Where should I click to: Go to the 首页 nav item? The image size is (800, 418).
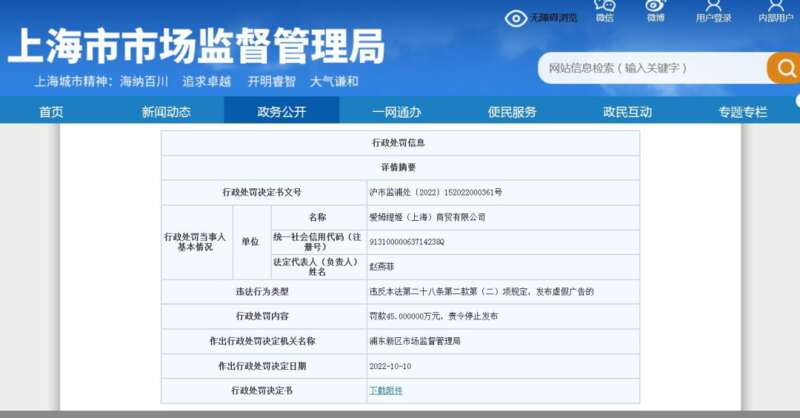click(x=52, y=112)
